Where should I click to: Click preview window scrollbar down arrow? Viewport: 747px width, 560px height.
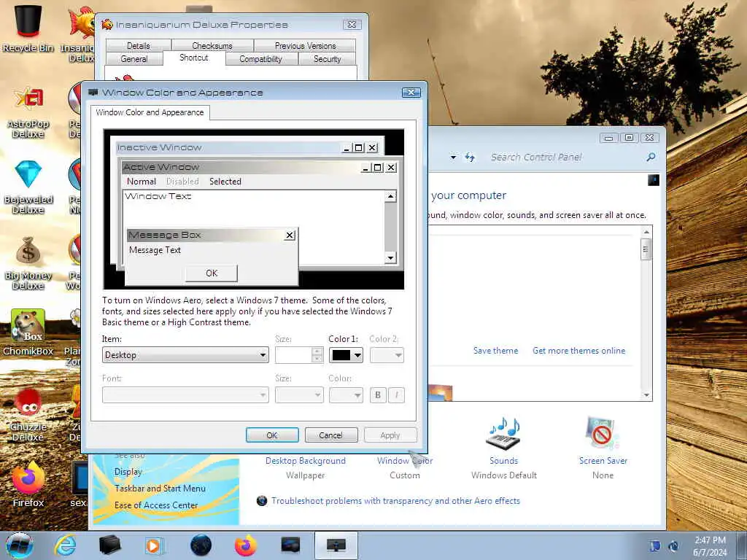pyautogui.click(x=390, y=258)
